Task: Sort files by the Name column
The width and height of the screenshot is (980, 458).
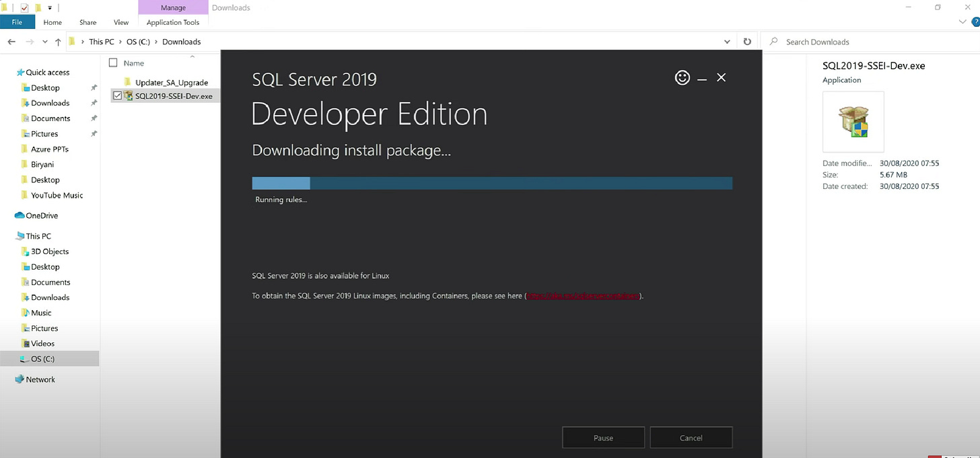Action: click(x=134, y=63)
